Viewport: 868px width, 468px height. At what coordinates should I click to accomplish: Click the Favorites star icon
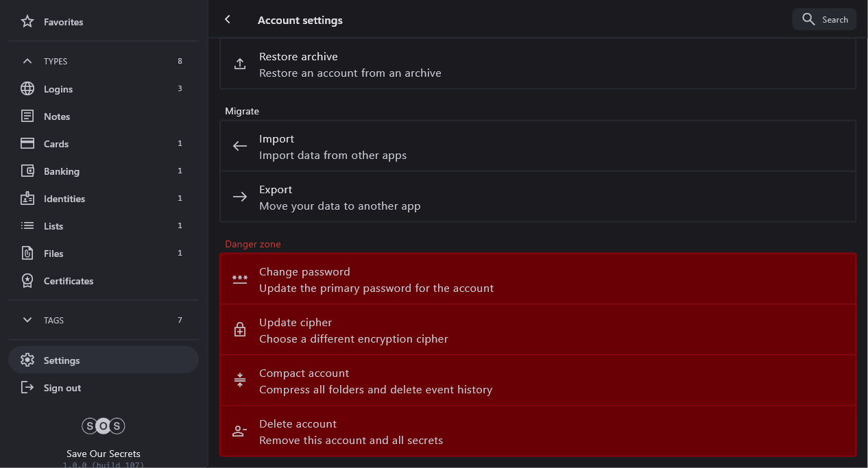click(27, 22)
